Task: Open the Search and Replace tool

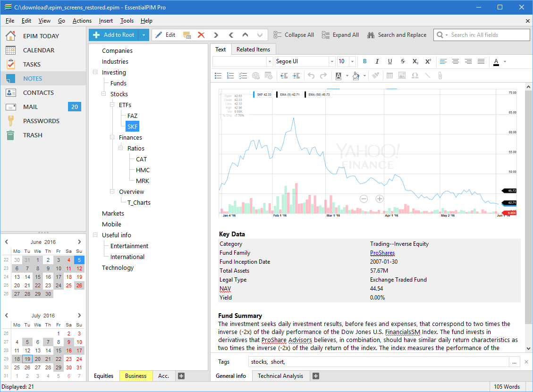Action: pyautogui.click(x=397, y=35)
